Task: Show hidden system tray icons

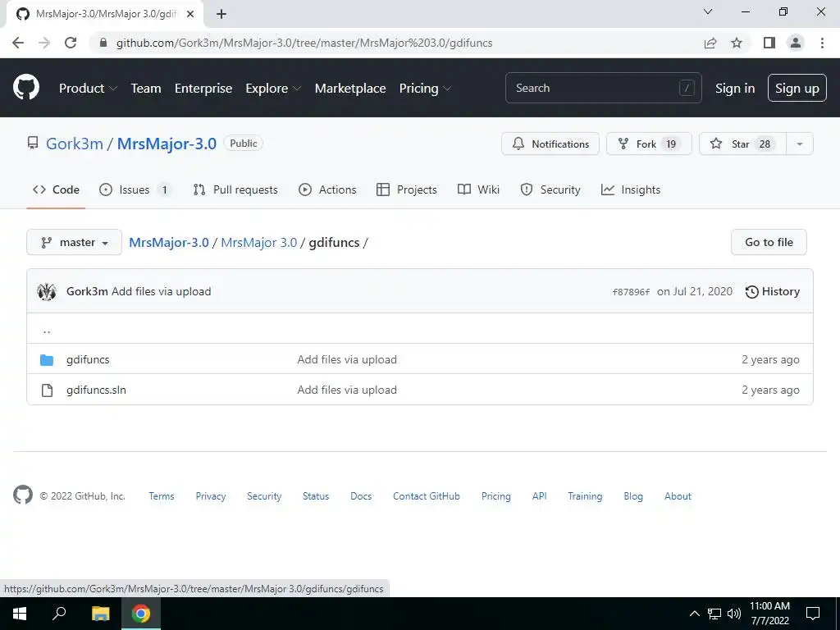Action: click(x=694, y=614)
